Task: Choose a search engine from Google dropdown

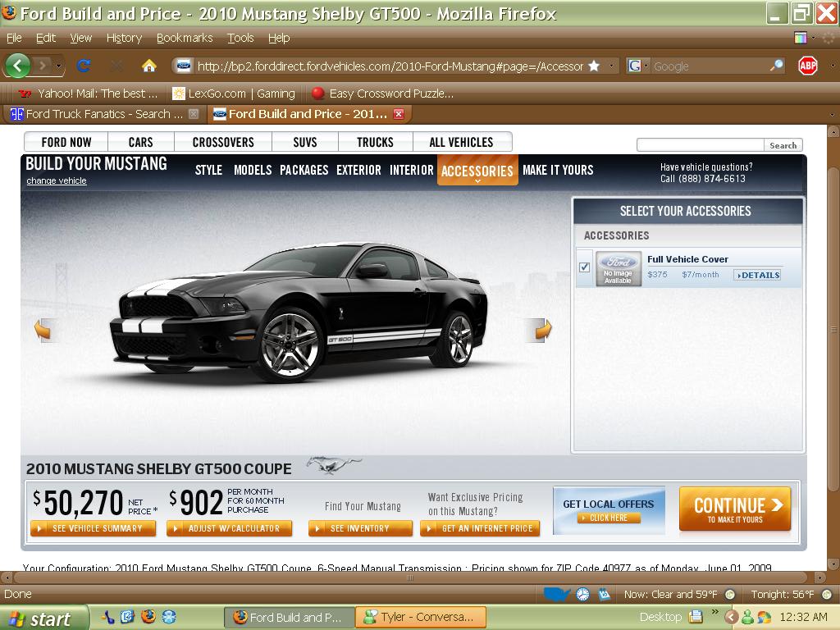Action: pos(638,66)
